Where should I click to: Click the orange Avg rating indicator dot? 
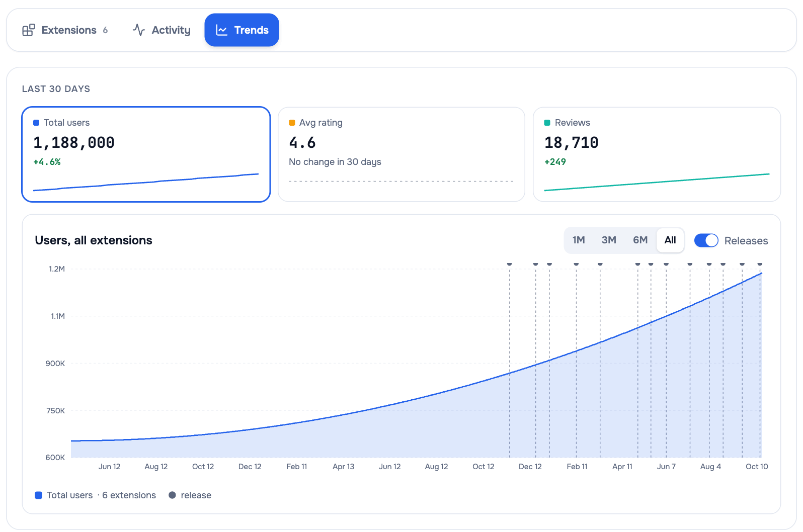coord(292,123)
